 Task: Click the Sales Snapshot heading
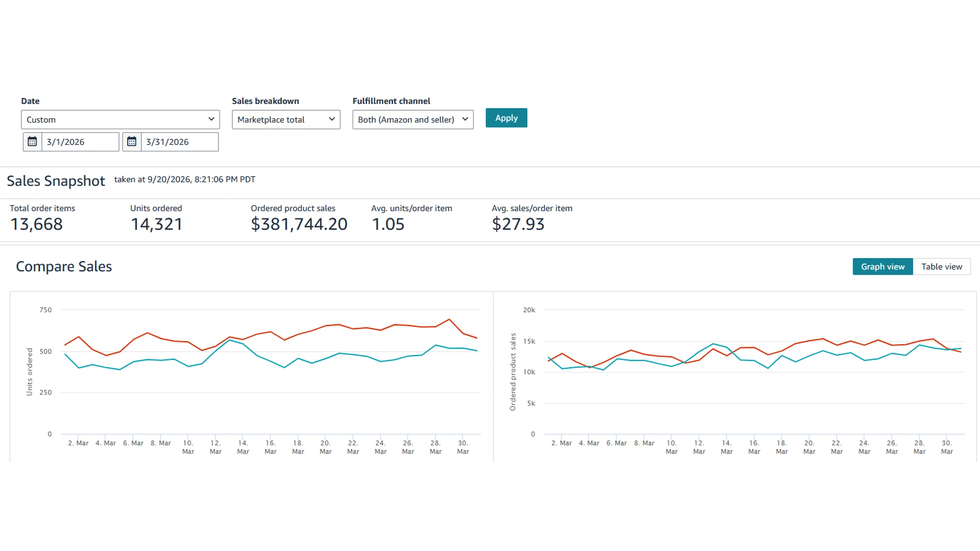[56, 181]
